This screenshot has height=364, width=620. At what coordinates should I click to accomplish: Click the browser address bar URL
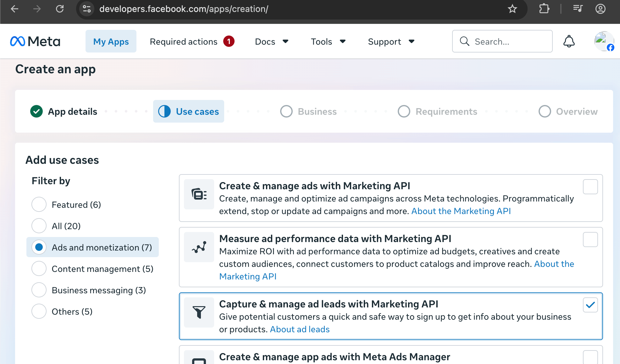click(184, 9)
